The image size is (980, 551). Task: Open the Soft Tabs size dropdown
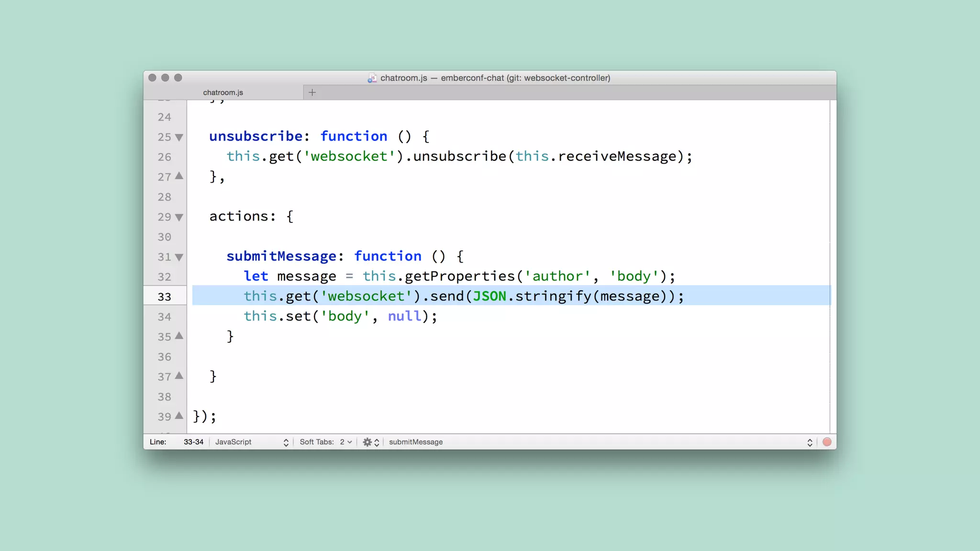pos(345,442)
